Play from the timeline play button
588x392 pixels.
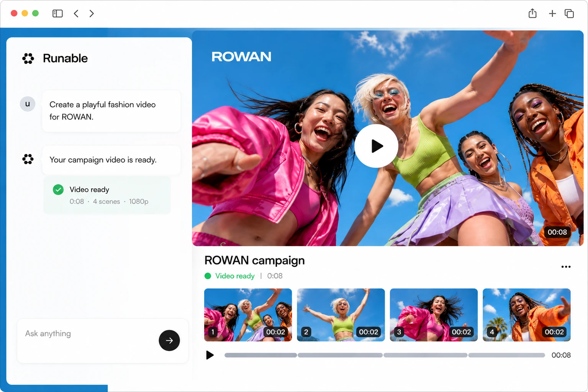tap(210, 355)
